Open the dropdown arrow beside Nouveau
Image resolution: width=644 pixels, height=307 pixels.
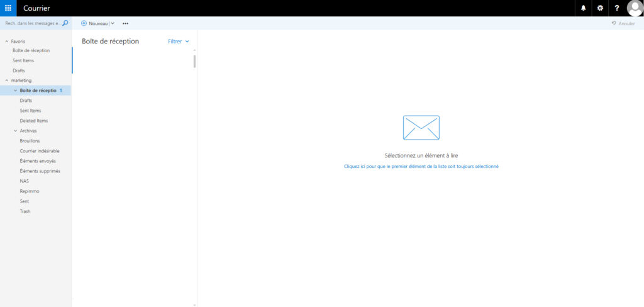pos(113,23)
